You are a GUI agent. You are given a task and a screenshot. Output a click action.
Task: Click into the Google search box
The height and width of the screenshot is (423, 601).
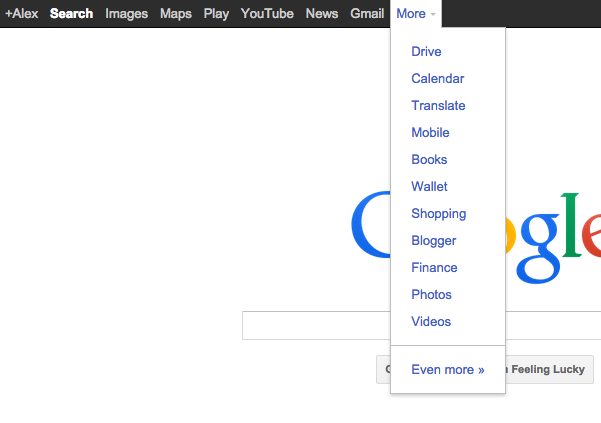[422, 325]
